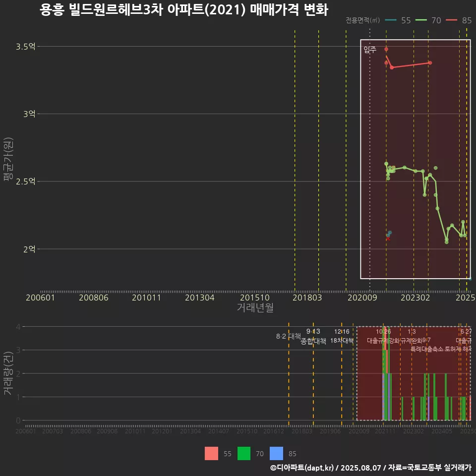Click the topmost red 85 data point

[386, 49]
